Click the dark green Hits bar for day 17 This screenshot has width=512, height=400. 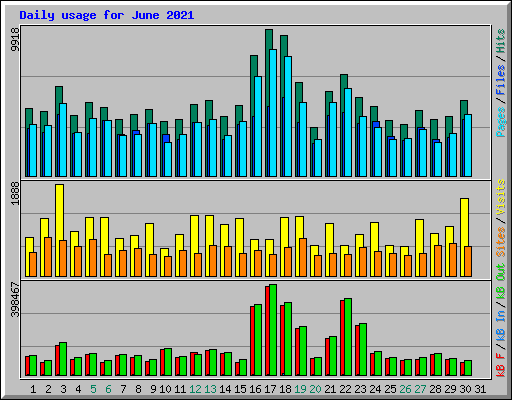(269, 39)
